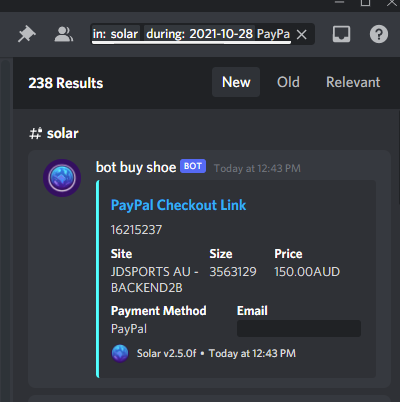
Task: Click the price 150.00AUD
Action: click(307, 272)
